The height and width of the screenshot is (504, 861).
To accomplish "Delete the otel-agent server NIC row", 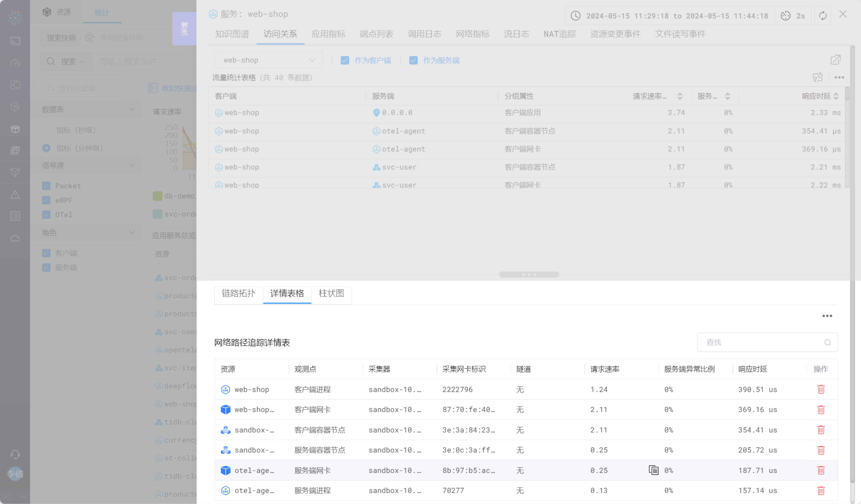I will (x=821, y=471).
